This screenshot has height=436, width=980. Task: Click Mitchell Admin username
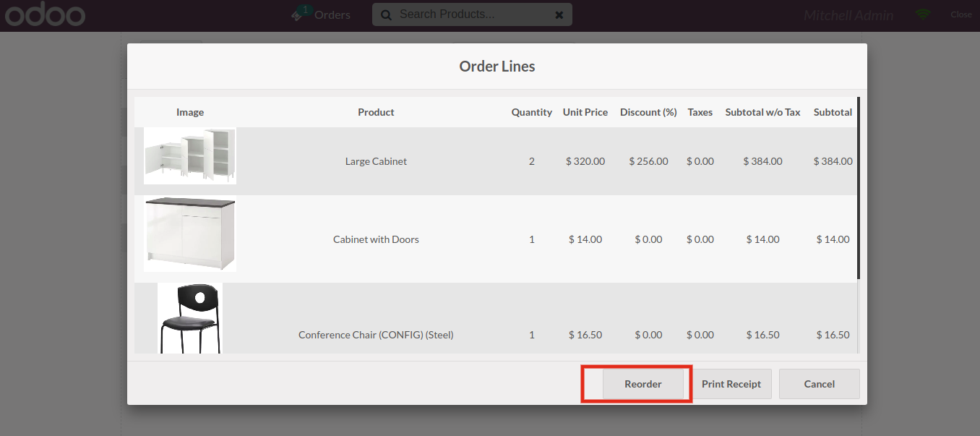click(x=848, y=15)
